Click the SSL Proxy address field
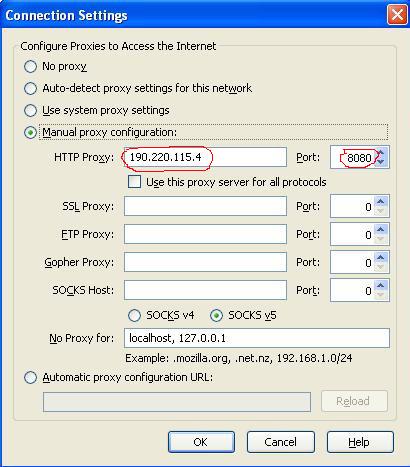This screenshot has height=467, width=410. tap(205, 206)
